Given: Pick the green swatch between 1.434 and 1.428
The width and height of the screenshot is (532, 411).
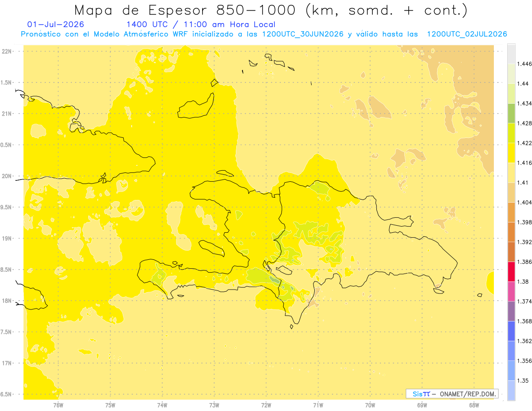Looking at the screenshot, I should click(x=511, y=114).
